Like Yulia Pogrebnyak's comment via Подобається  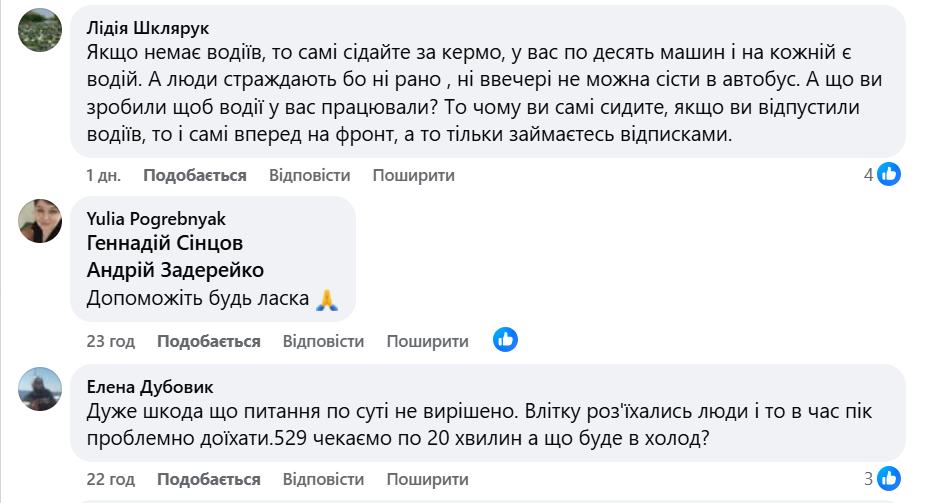point(208,341)
